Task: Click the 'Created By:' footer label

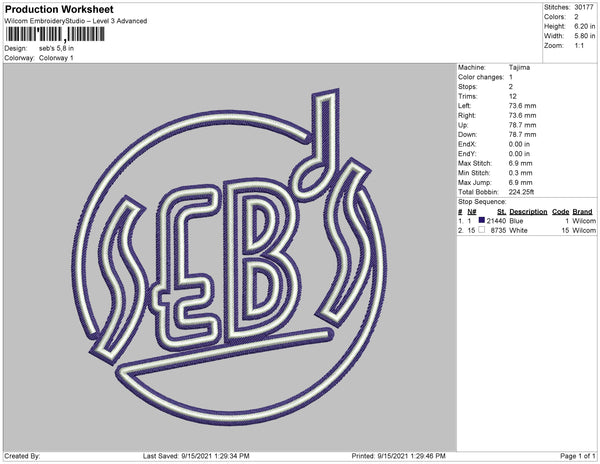Action: point(22,456)
